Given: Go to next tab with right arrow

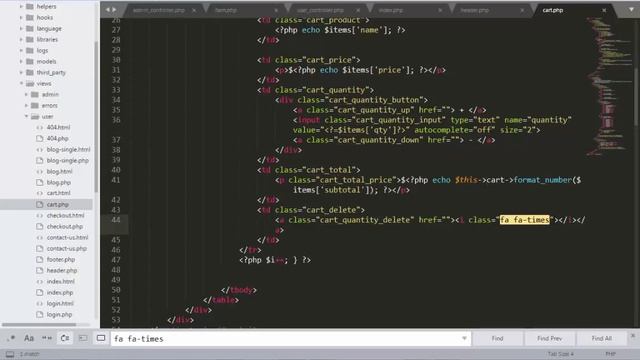Looking at the screenshot, I should point(114,10).
